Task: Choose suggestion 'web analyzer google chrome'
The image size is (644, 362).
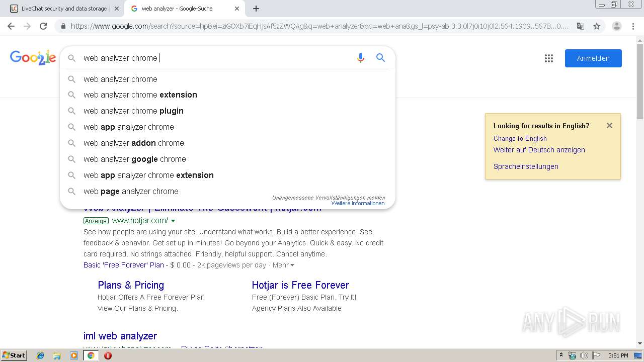Action: tap(227, 159)
